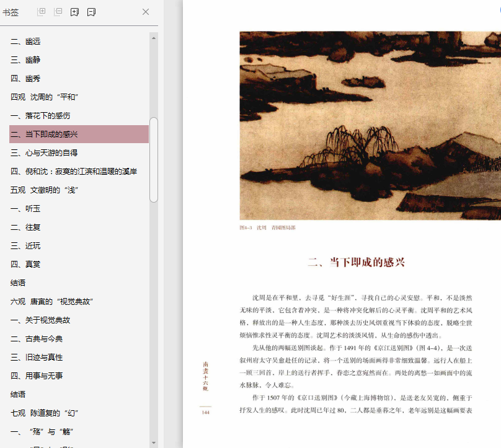Click the vertical margin text 南画十六观
The image size is (501, 448).
tap(205, 376)
